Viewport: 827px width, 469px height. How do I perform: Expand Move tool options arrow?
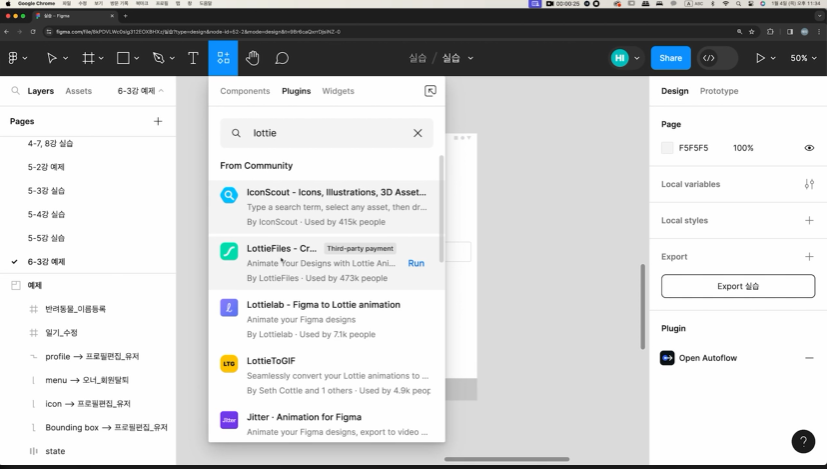pos(65,58)
